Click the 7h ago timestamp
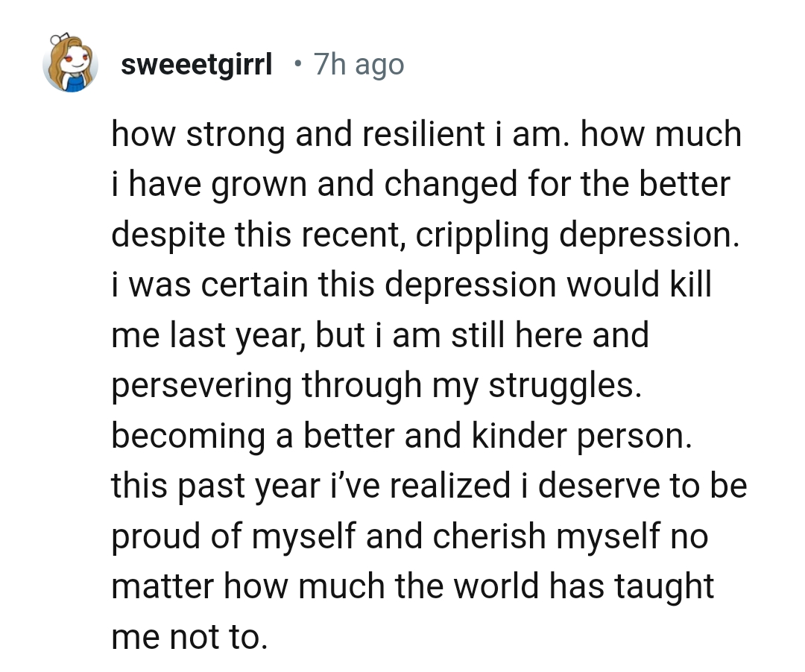 359,65
